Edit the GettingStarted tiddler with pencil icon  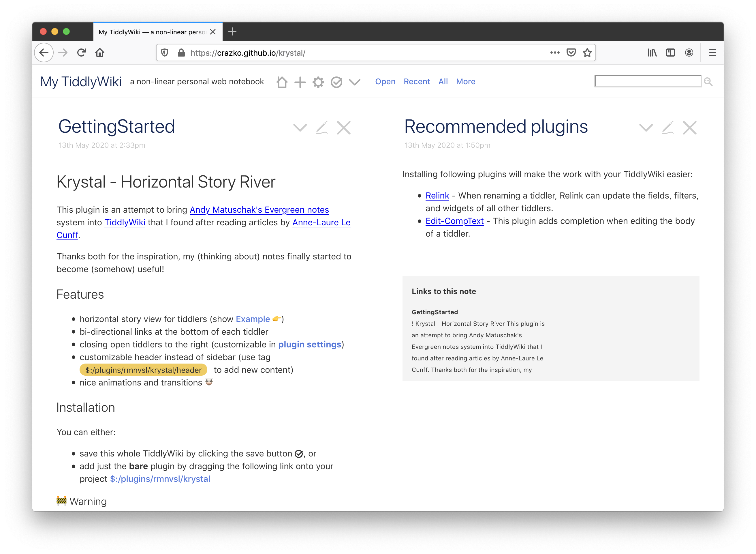(x=322, y=128)
